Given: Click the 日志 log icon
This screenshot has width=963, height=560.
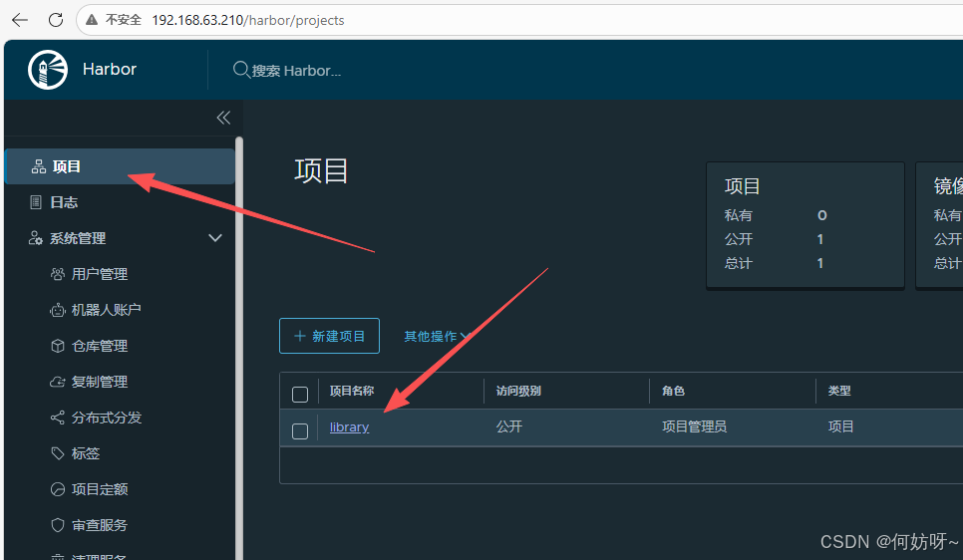Looking at the screenshot, I should tap(36, 202).
